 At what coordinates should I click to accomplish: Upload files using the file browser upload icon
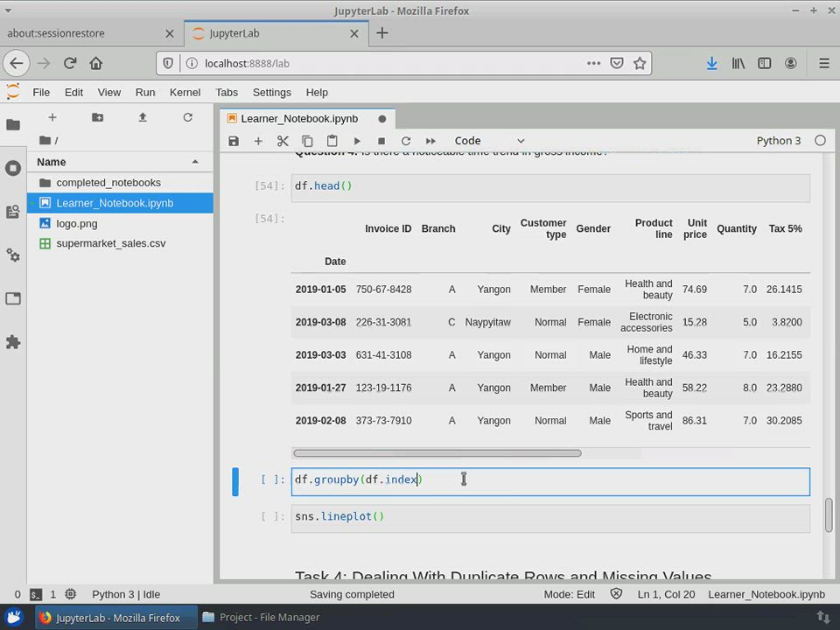143,117
